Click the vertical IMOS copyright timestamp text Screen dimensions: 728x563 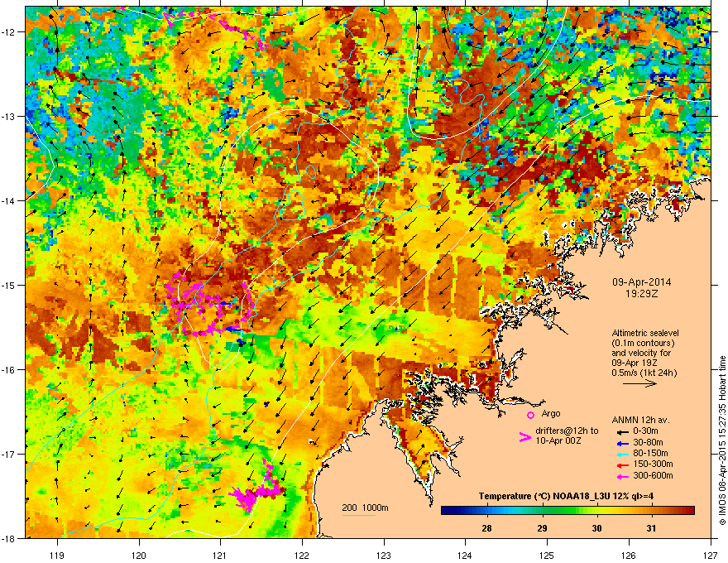(x=722, y=440)
